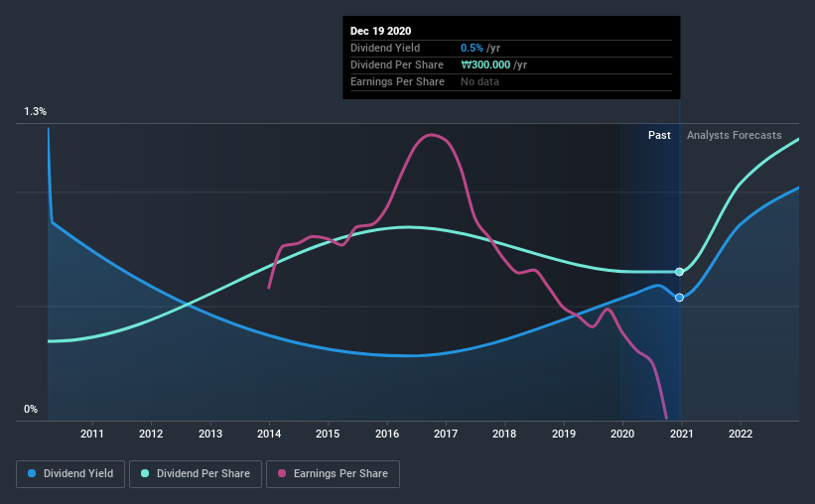The height and width of the screenshot is (504, 815).
Task: Click the 2014 x-axis year label
Action: pos(269,434)
